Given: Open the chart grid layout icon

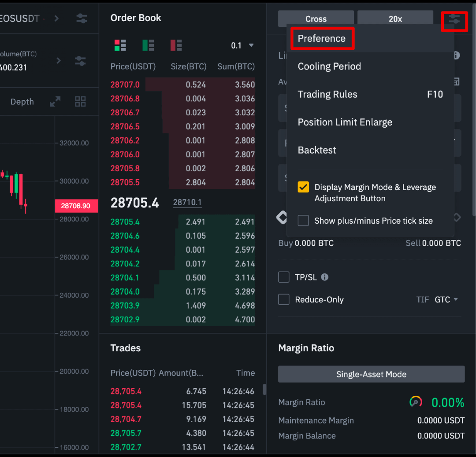Looking at the screenshot, I should [80, 102].
